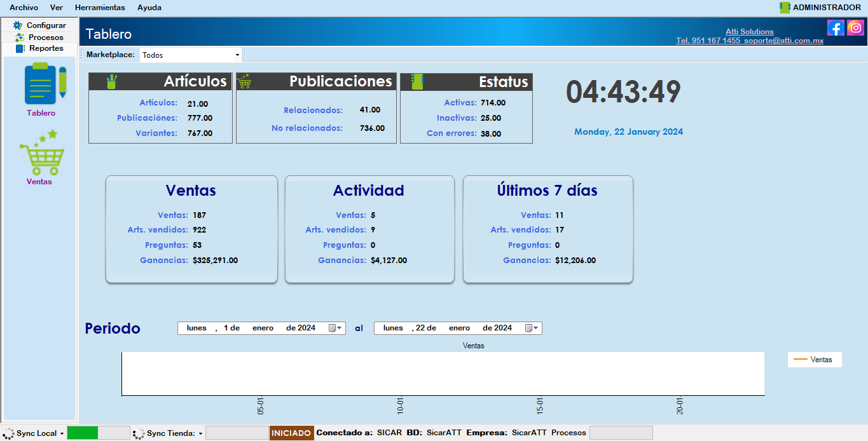Viewport: 868px width, 441px height.
Task: Click the Atti Solutions link
Action: pyautogui.click(x=749, y=32)
